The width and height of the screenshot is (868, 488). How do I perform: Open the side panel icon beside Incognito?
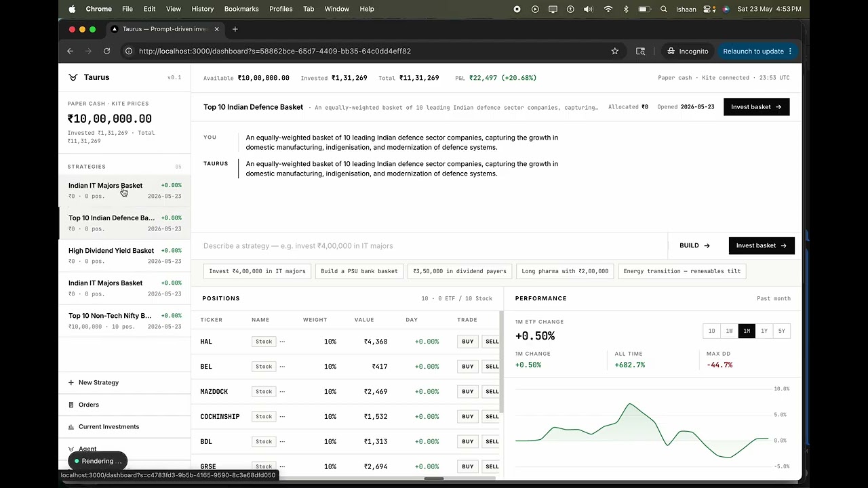[x=640, y=51]
